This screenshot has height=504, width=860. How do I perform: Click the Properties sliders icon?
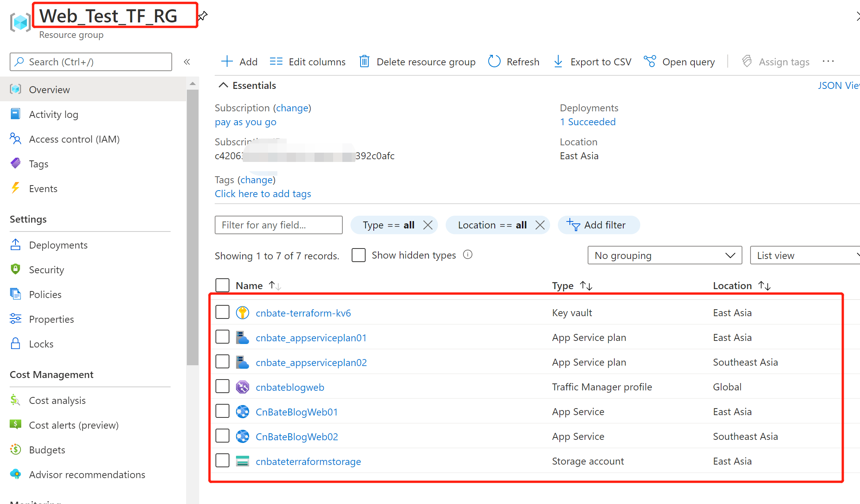tap(15, 318)
